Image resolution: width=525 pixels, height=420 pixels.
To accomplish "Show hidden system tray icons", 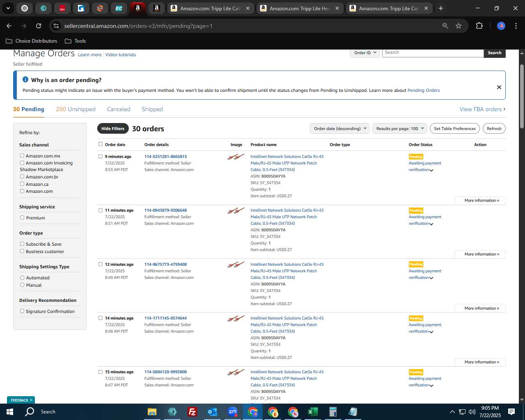I will pyautogui.click(x=452, y=412).
